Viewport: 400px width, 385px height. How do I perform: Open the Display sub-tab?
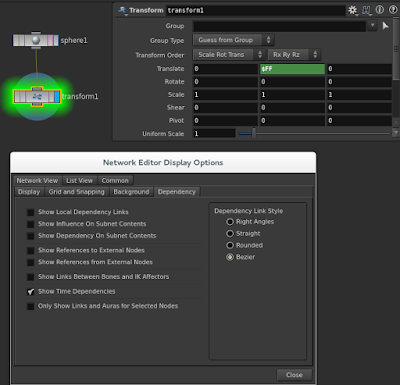[x=29, y=192]
